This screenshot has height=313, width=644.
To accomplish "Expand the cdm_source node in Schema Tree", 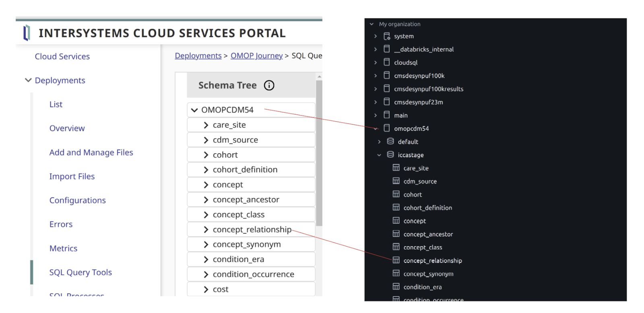I will click(206, 140).
